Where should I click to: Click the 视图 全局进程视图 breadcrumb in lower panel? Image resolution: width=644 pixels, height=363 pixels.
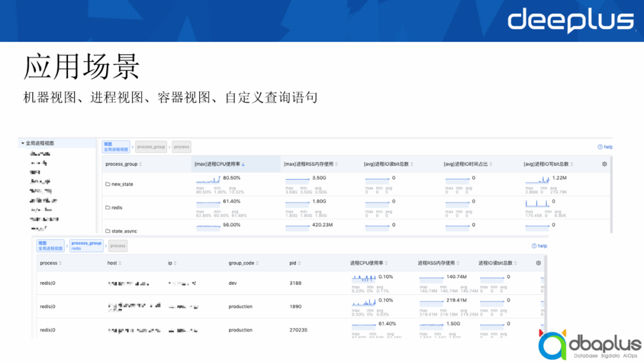(51, 246)
